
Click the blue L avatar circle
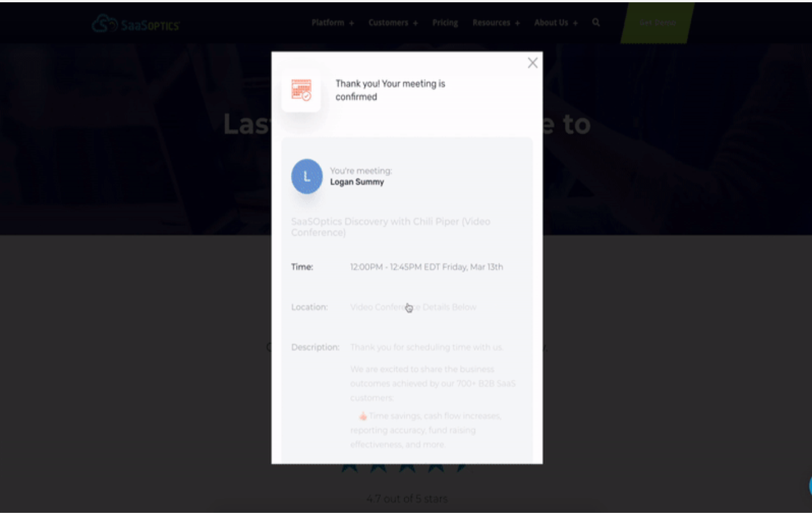pos(307,176)
